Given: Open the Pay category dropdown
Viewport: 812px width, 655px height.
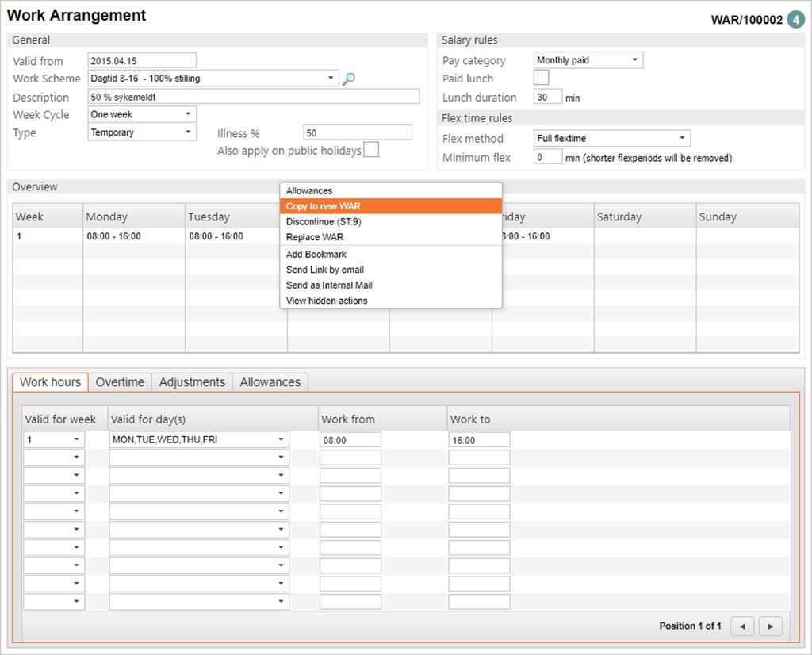Looking at the screenshot, I should [634, 60].
